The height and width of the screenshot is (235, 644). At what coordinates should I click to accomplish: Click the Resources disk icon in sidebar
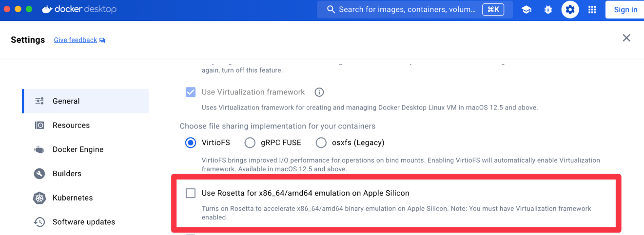(39, 125)
